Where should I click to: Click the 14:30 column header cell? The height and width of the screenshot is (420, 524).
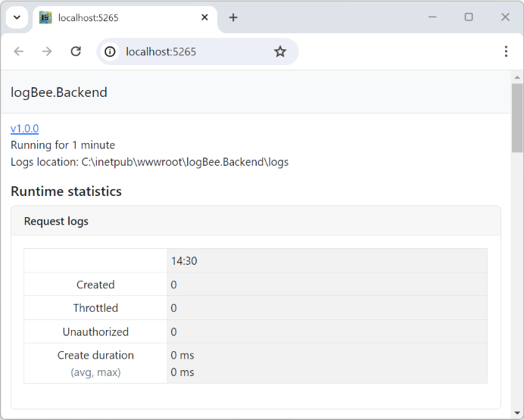pos(327,261)
